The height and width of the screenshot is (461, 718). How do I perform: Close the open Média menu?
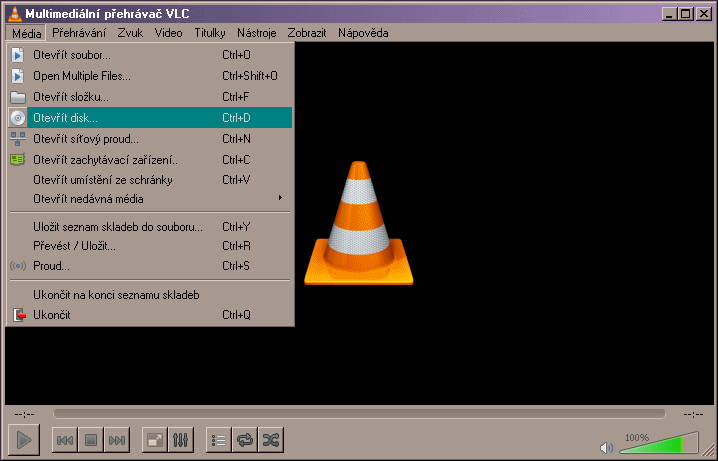click(26, 33)
